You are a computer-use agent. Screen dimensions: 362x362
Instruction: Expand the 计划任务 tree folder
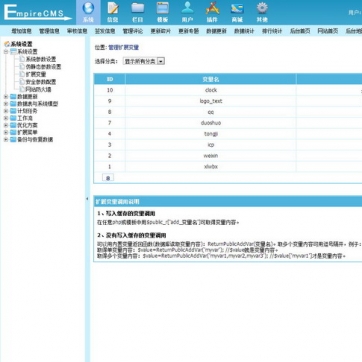pos(6,111)
